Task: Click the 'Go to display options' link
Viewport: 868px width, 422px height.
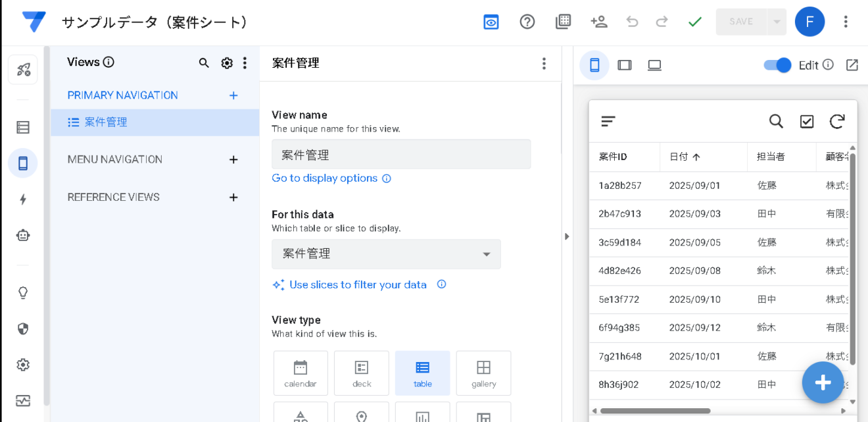Action: [x=327, y=178]
